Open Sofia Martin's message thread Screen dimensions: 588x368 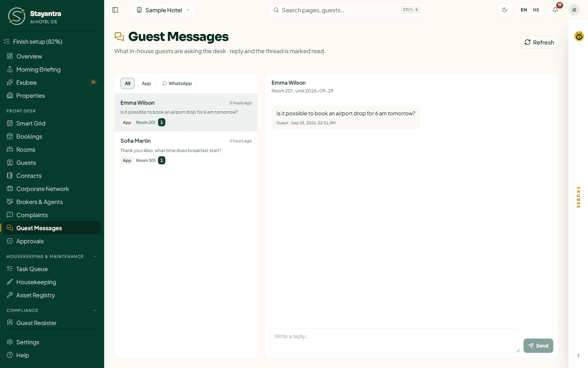tap(186, 150)
